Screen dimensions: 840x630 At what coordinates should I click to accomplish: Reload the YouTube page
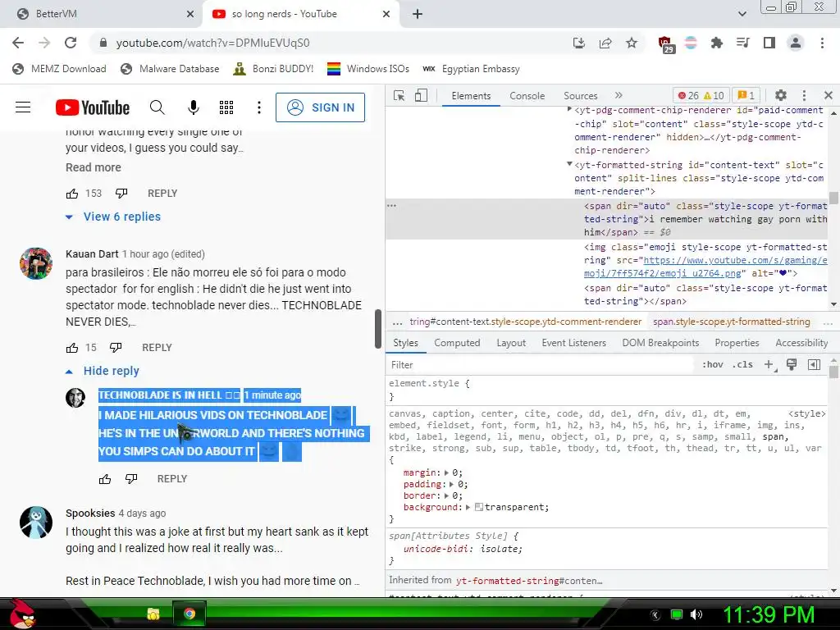click(71, 43)
